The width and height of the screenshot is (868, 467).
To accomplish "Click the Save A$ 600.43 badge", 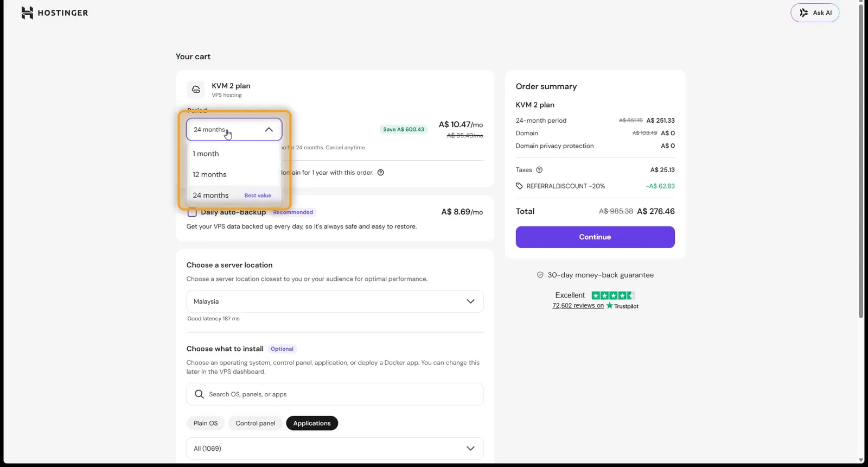I will click(x=404, y=129).
